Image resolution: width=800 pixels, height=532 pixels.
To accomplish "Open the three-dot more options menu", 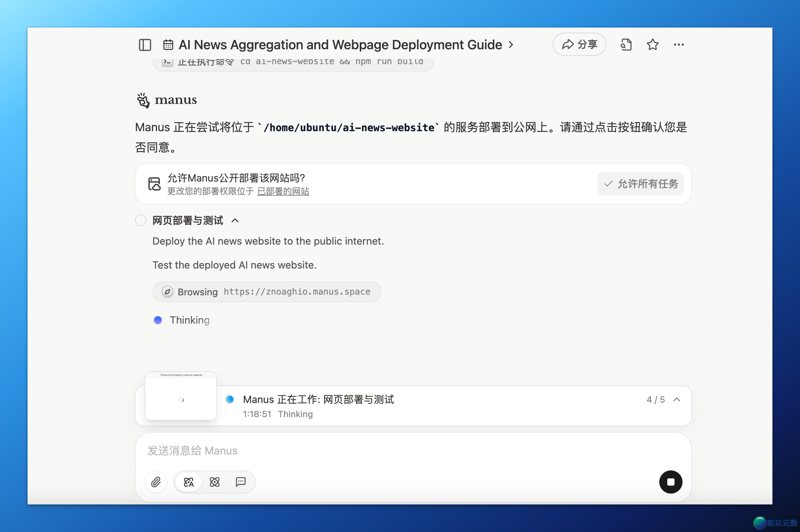I will pos(679,45).
